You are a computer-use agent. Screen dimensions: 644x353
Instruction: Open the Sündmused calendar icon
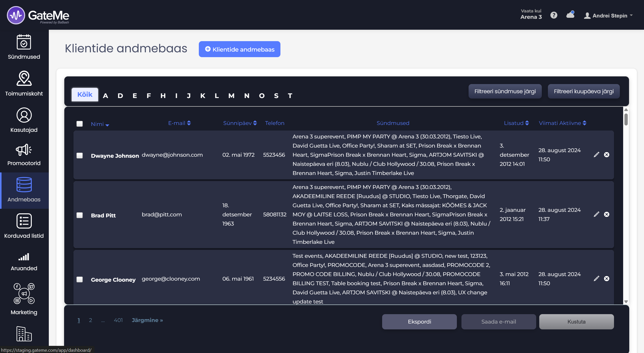[x=24, y=42]
